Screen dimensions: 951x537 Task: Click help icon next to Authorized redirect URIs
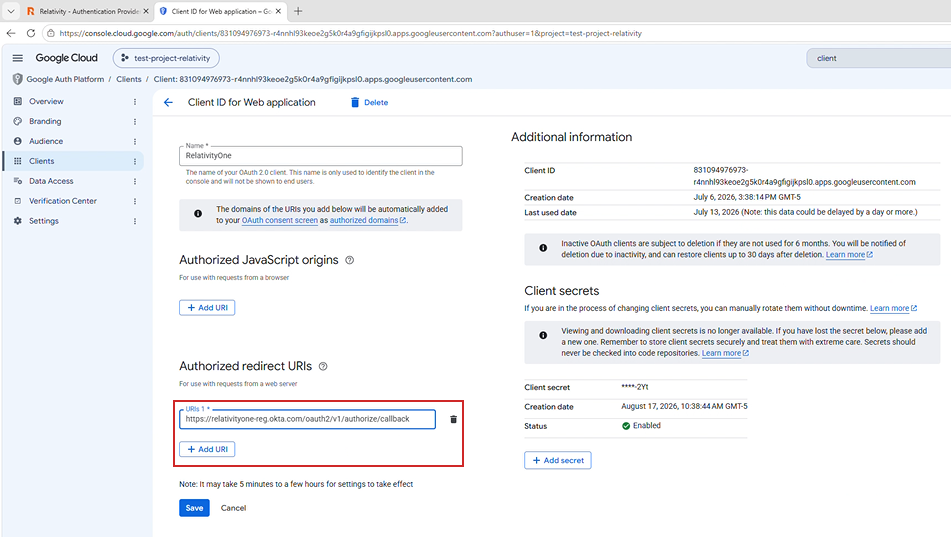click(x=323, y=366)
